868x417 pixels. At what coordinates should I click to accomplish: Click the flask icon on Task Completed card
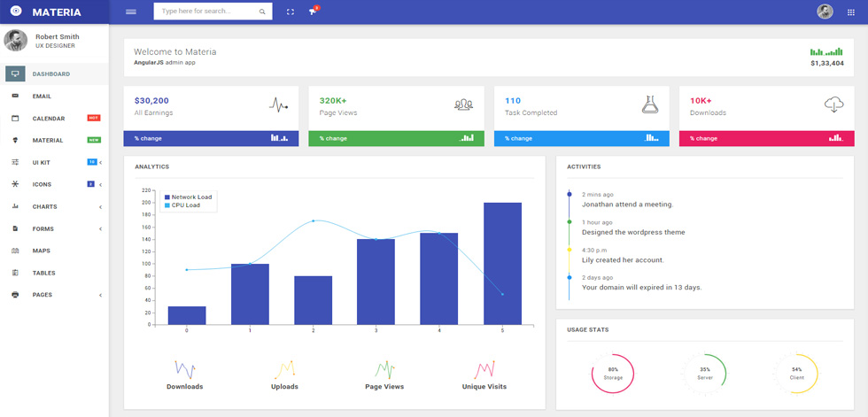pyautogui.click(x=650, y=104)
